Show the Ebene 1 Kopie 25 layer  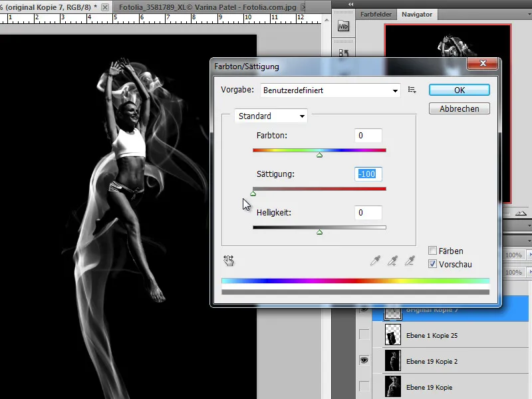[364, 334]
